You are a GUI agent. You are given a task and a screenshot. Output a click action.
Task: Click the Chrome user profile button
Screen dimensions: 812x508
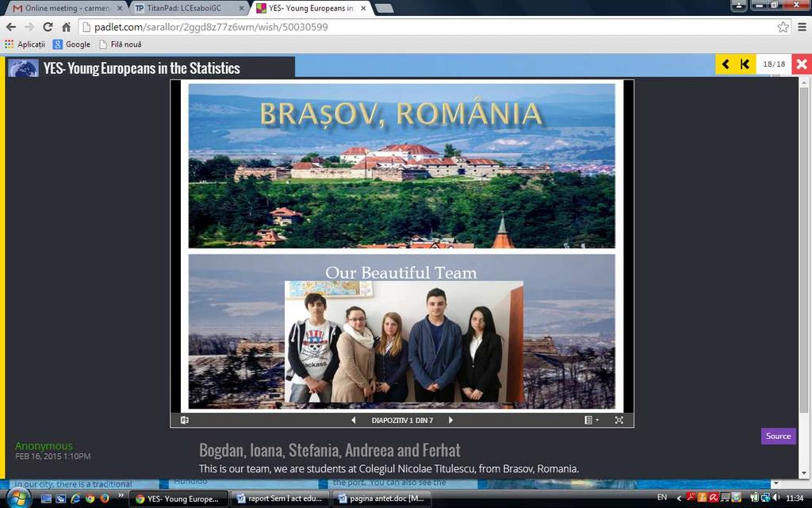738,6
